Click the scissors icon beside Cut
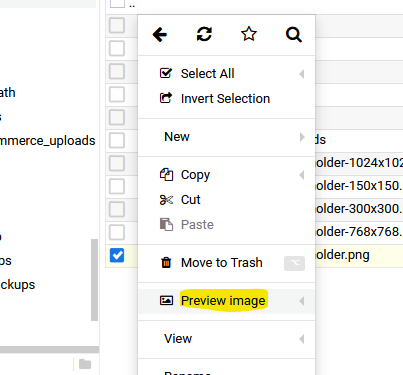This screenshot has height=375, width=403. pyautogui.click(x=166, y=200)
